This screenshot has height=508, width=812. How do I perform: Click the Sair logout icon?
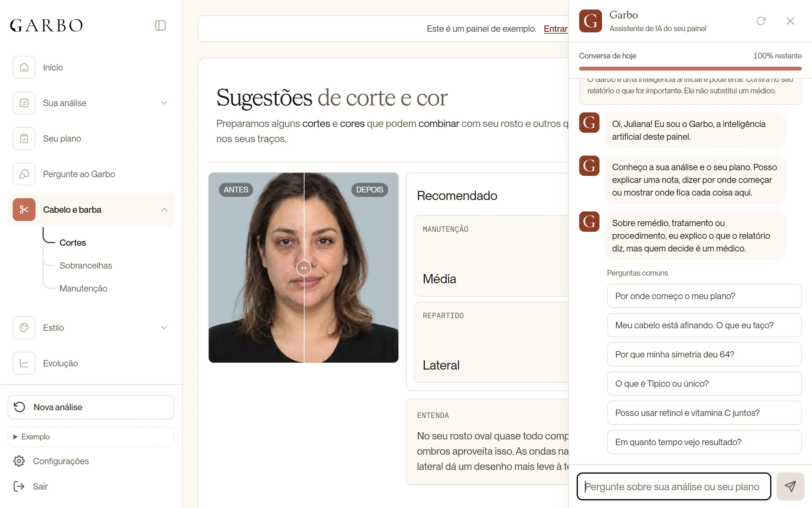(19, 486)
